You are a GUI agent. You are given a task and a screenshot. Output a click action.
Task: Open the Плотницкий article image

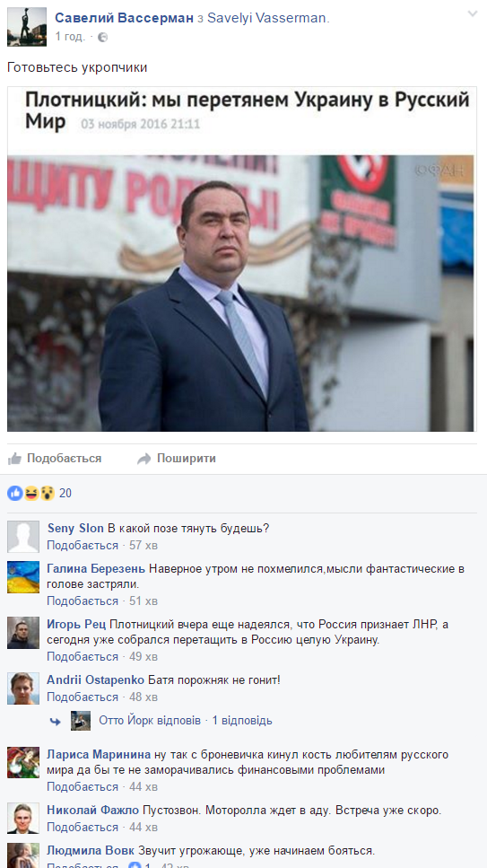pyautogui.click(x=242, y=259)
